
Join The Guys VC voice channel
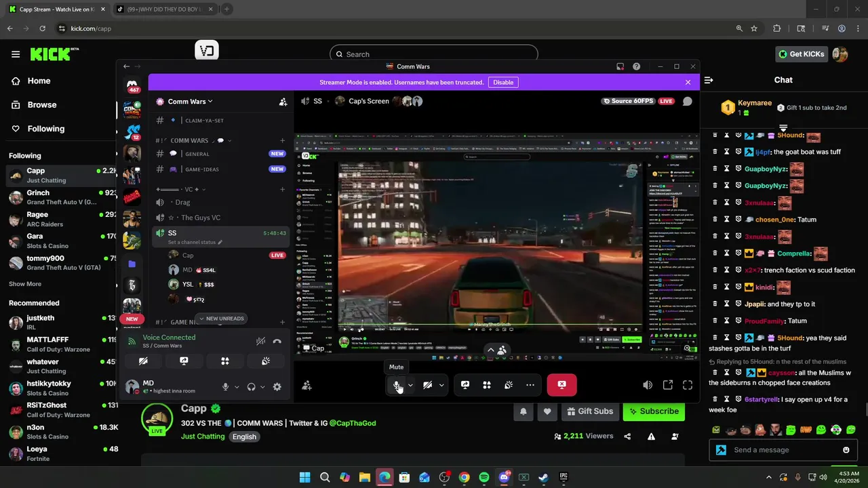pyautogui.click(x=220, y=218)
